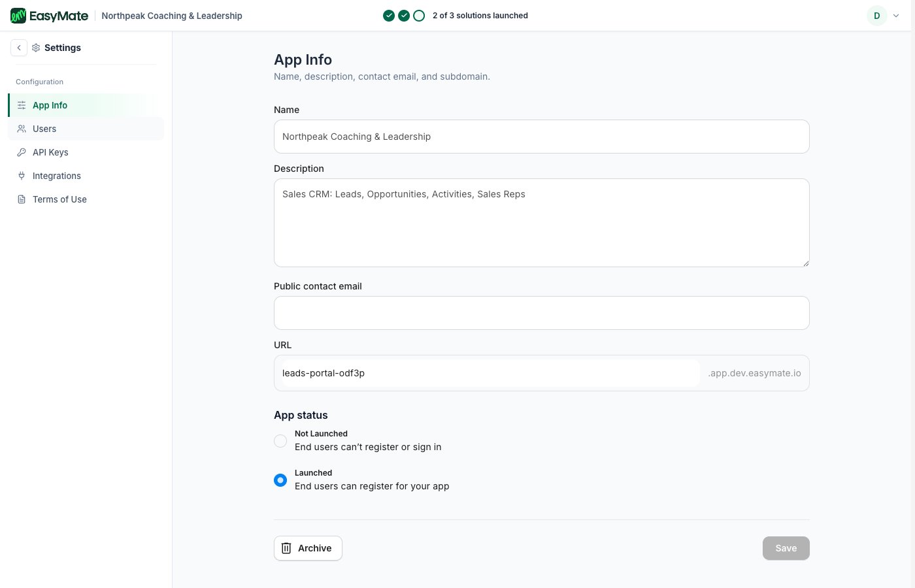Click the user avatar letter D
This screenshot has width=915, height=588.
pyautogui.click(x=877, y=16)
